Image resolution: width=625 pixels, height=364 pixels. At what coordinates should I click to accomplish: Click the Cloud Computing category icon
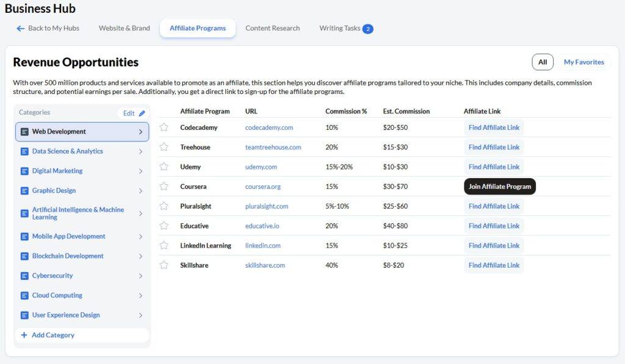coord(24,296)
